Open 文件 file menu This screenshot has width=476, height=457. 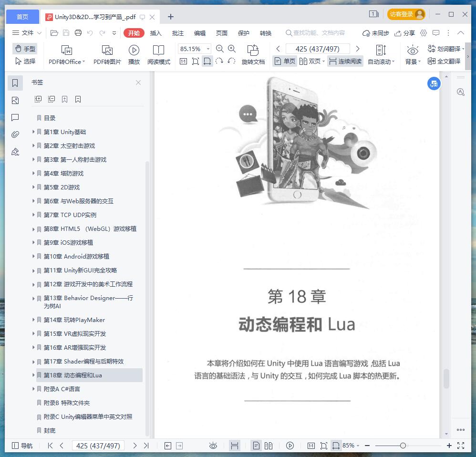27,33
